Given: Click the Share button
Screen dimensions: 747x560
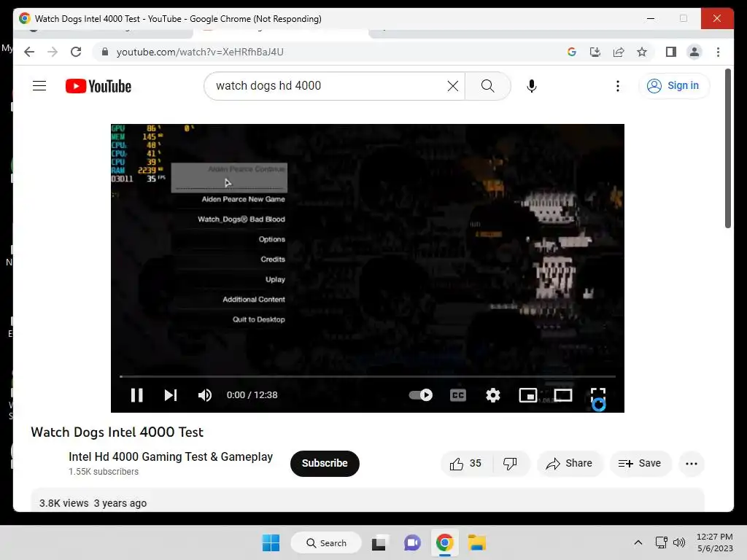Looking at the screenshot, I should click(x=570, y=463).
